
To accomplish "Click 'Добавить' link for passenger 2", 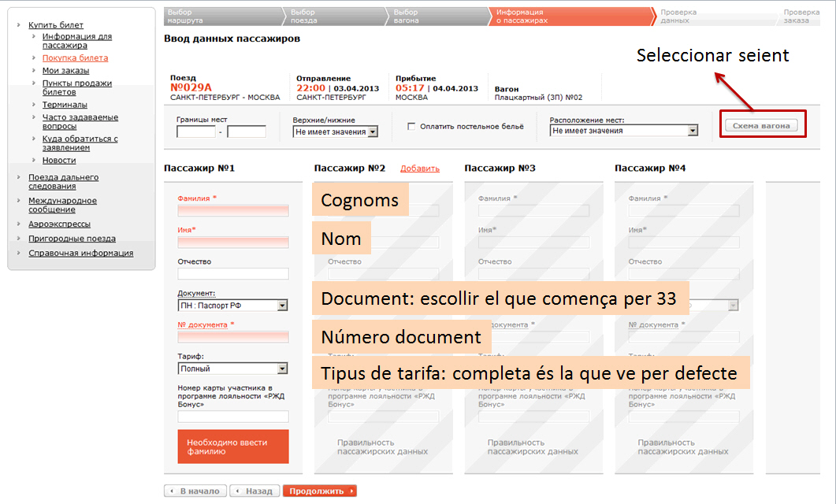I will click(x=420, y=169).
